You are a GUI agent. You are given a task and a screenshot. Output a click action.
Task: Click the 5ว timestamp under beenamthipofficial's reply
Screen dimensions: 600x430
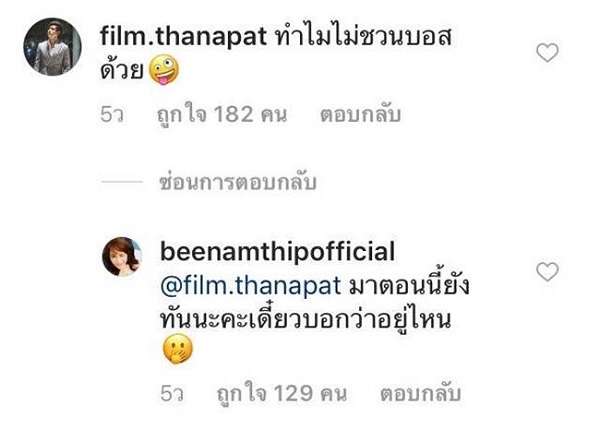[x=172, y=394]
